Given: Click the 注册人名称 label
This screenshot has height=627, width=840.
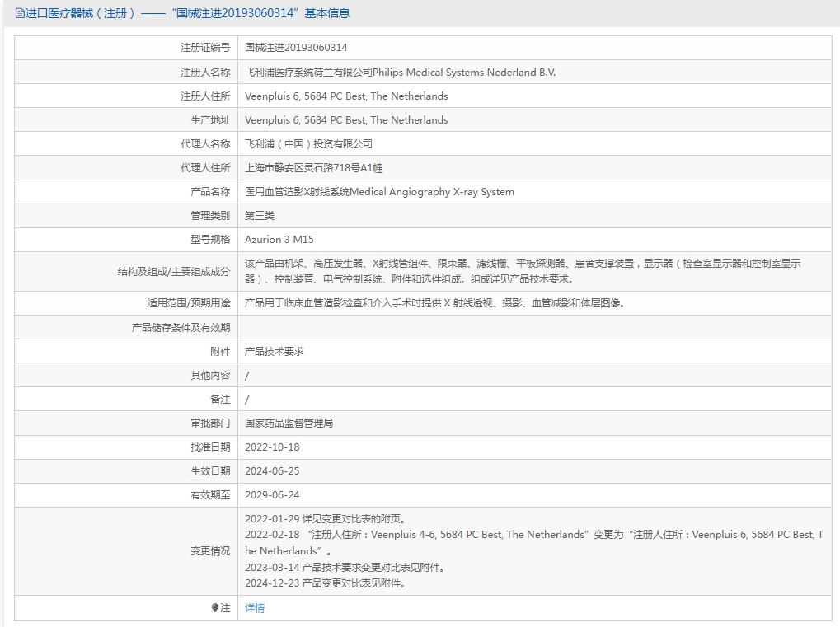Looking at the screenshot, I should [205, 72].
